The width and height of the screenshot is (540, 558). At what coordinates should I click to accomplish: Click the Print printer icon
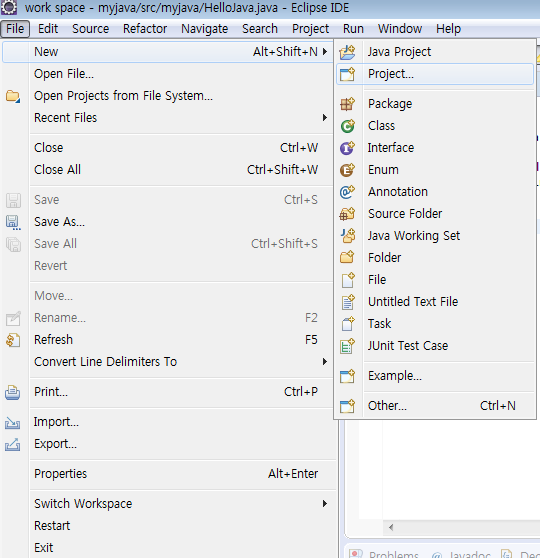[x=13, y=392]
